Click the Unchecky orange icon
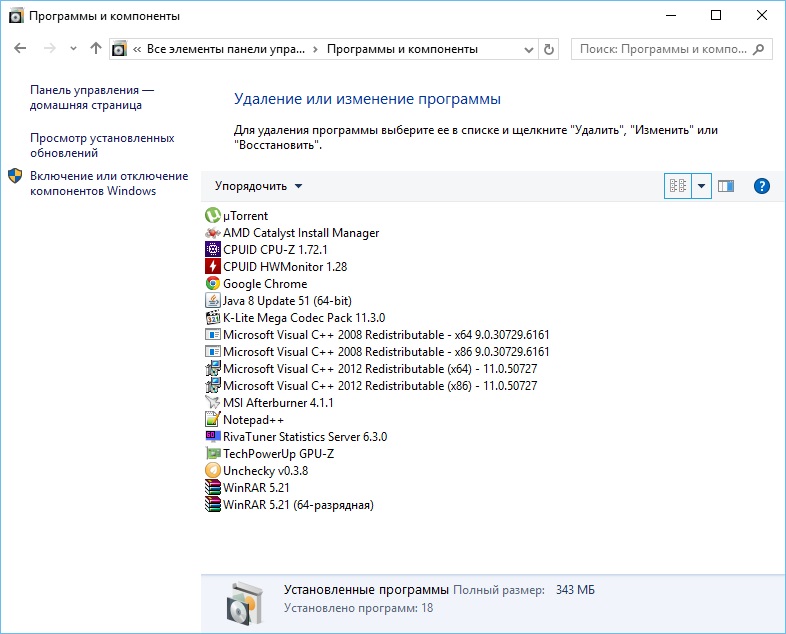Screen dimensions: 786x634 tap(213, 471)
